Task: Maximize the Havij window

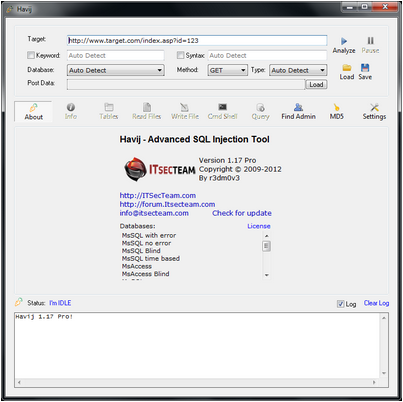Action: (365, 7)
